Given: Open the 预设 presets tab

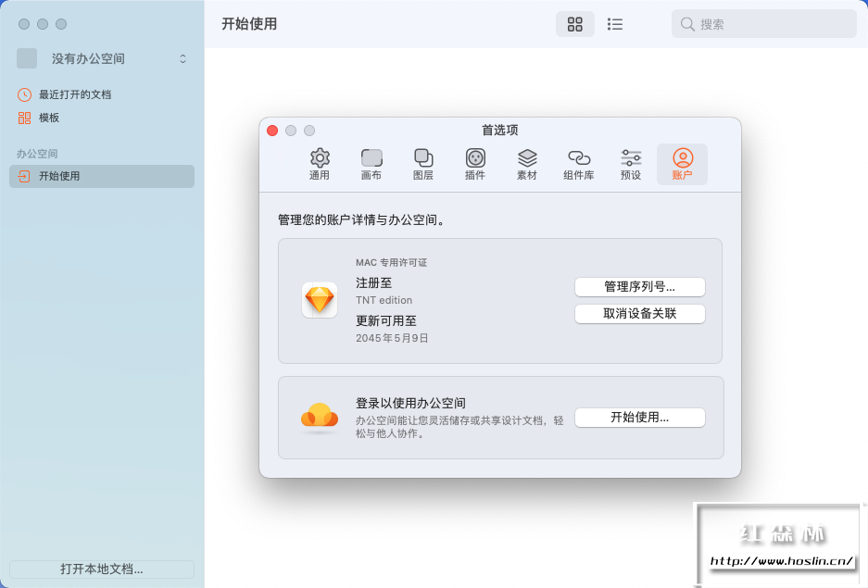Looking at the screenshot, I should pos(631,164).
